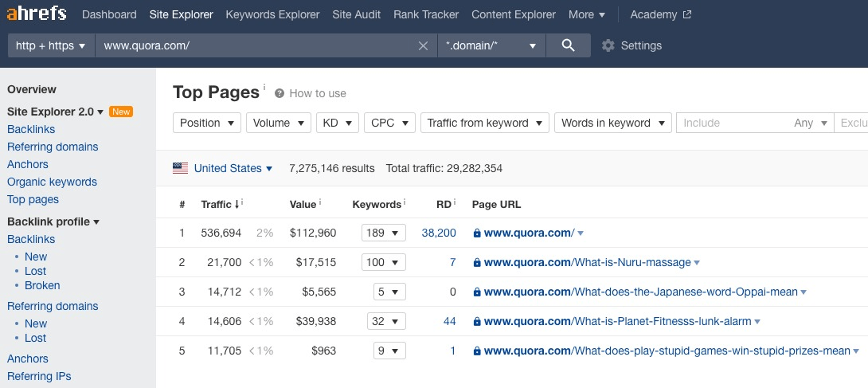This screenshot has width=868, height=388.
Task: Open Referring domains under Site Explorer 2.0
Action: (53, 147)
